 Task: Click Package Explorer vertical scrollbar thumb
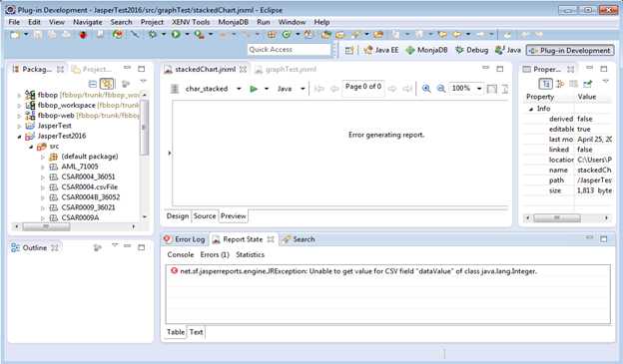click(144, 127)
